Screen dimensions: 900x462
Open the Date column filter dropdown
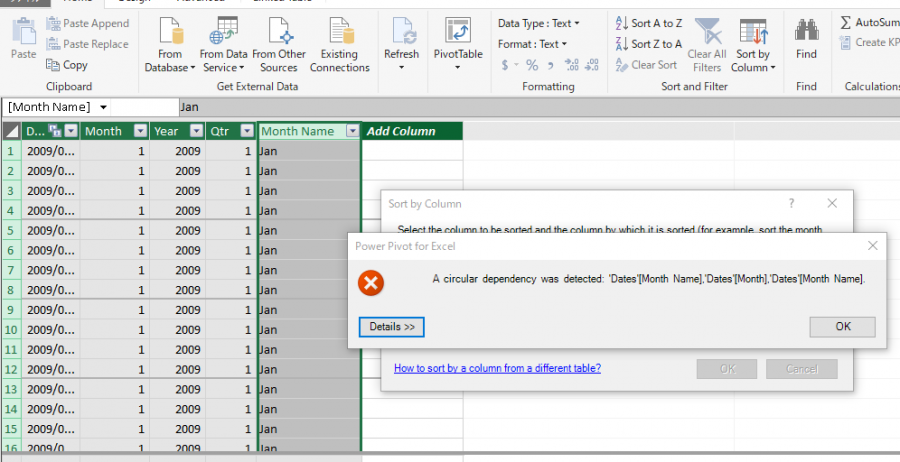coord(71,131)
